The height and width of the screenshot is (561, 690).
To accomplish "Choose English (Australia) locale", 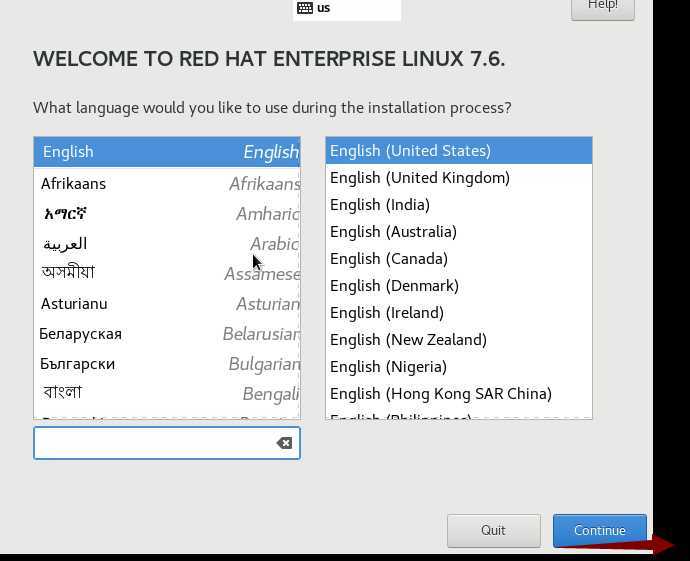I will (459, 231).
